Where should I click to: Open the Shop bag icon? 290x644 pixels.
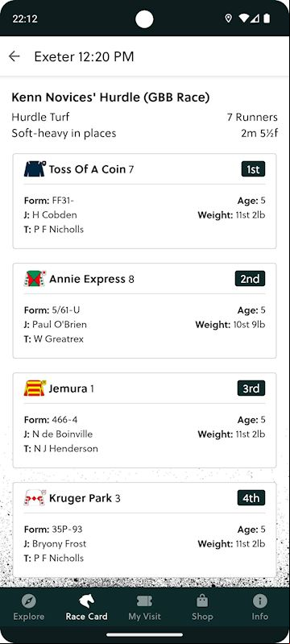202,601
